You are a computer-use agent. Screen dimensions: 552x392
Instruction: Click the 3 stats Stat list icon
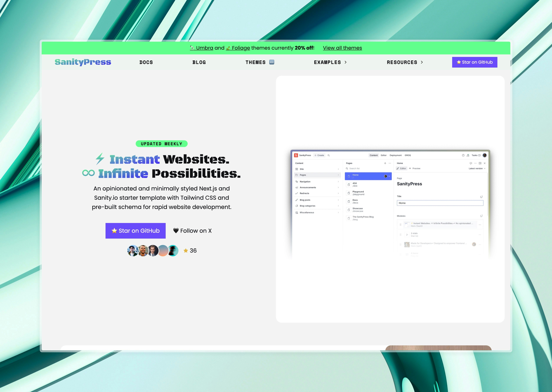[407, 235]
